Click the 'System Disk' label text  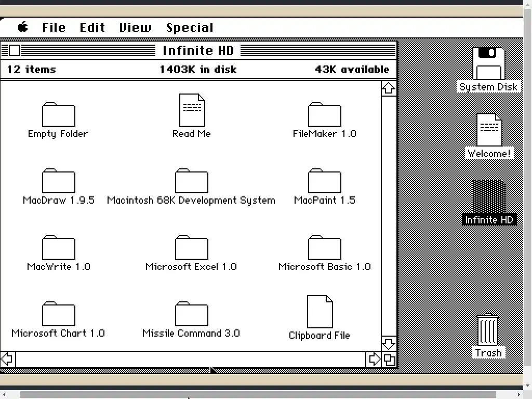[488, 87]
